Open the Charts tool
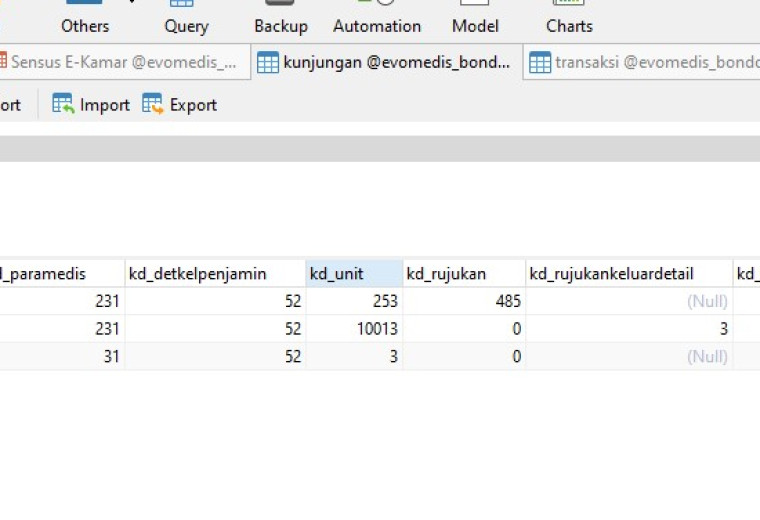This screenshot has height=520, width=760. 569,19
